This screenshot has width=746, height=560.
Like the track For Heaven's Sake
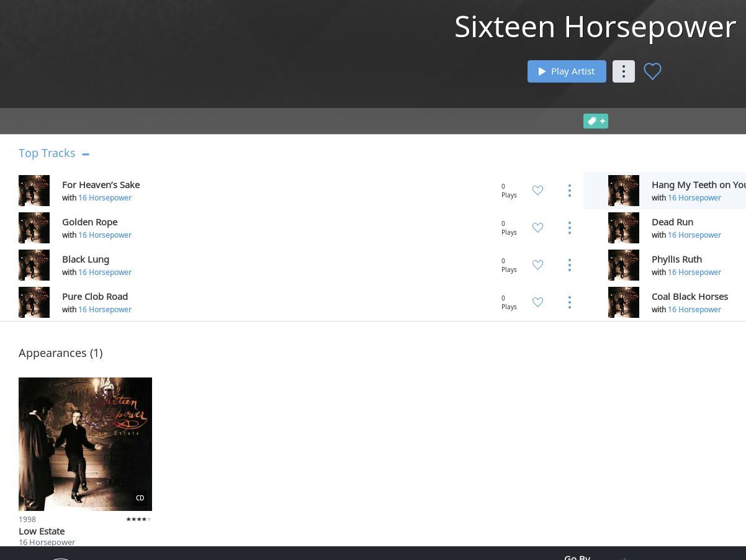(538, 191)
